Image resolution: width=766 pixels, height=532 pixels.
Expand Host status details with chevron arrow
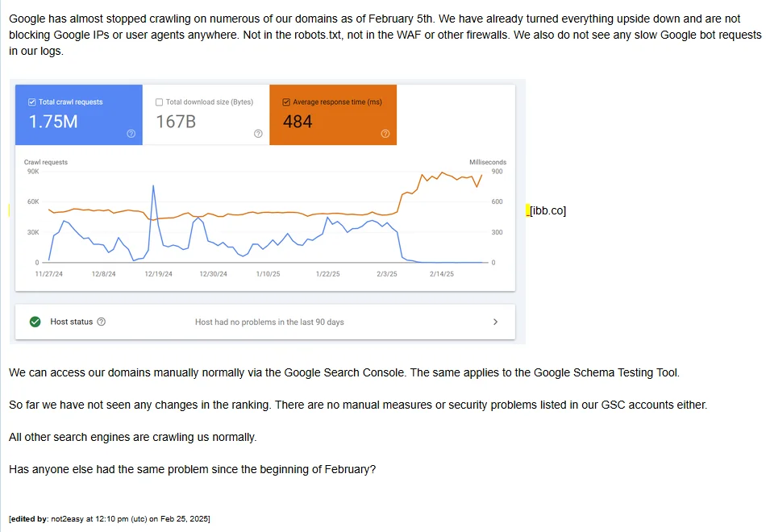pyautogui.click(x=495, y=322)
